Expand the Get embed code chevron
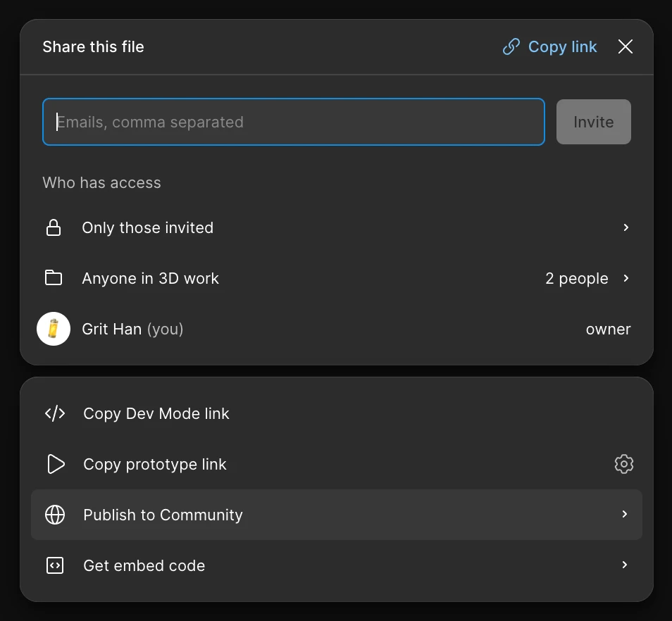This screenshot has width=672, height=621. tap(624, 565)
